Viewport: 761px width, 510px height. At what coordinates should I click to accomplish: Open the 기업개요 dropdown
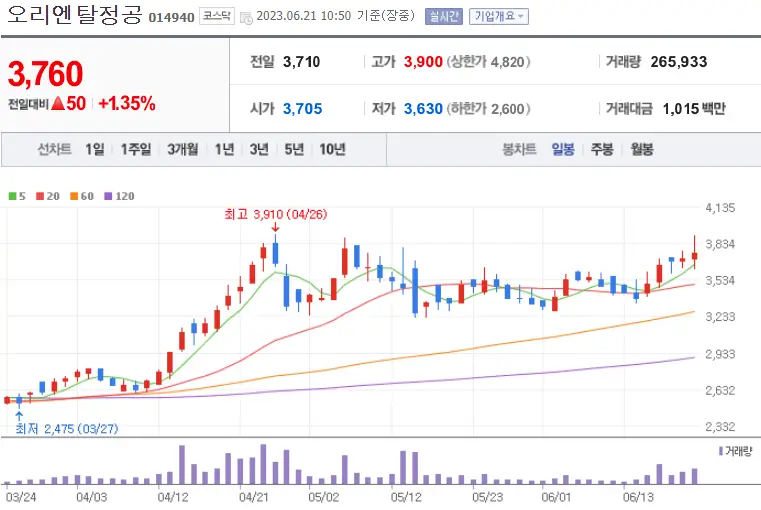coord(499,16)
